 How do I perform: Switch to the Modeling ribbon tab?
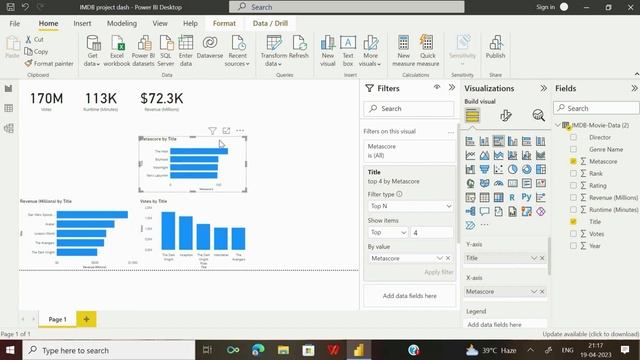[x=122, y=23]
